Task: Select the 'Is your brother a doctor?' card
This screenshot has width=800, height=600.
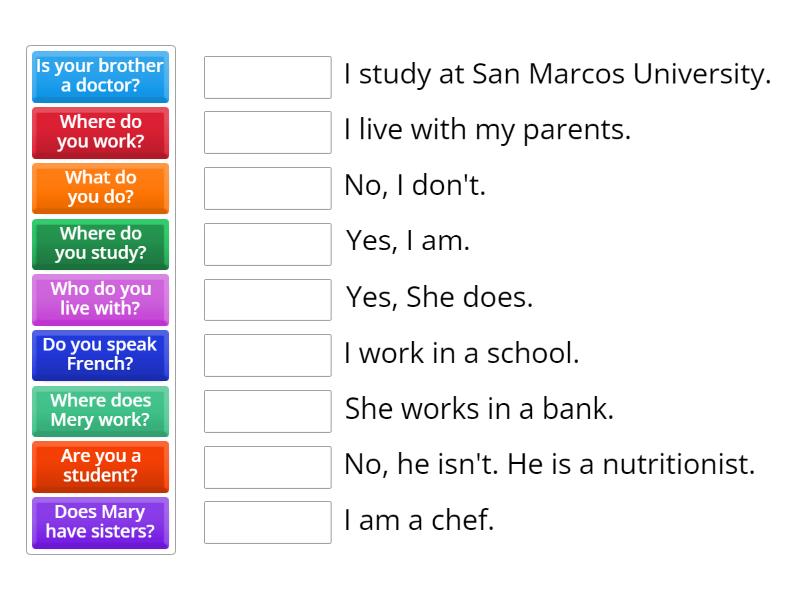Action: pyautogui.click(x=100, y=77)
